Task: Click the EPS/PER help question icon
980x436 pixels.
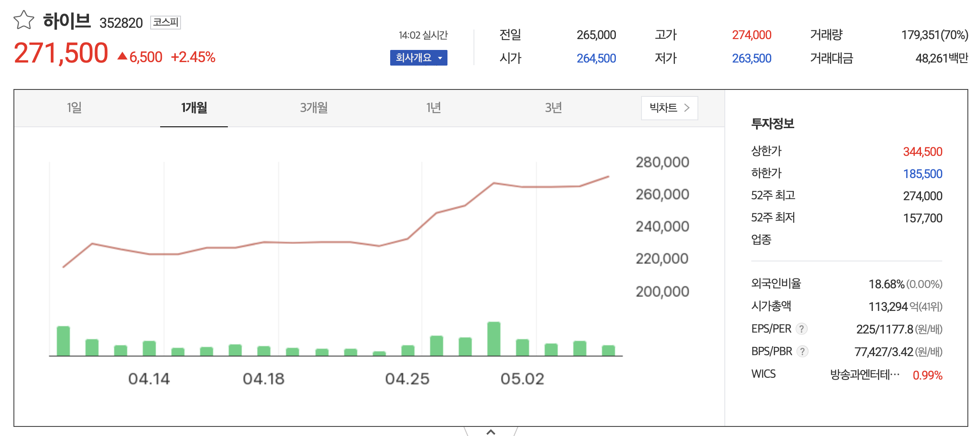Action: [x=802, y=329]
